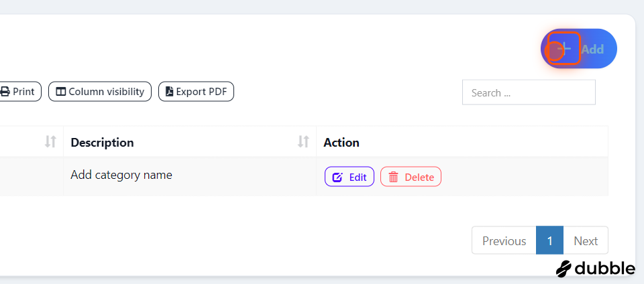Focus the Search input field
Image resolution: width=644 pixels, height=284 pixels.
click(529, 92)
